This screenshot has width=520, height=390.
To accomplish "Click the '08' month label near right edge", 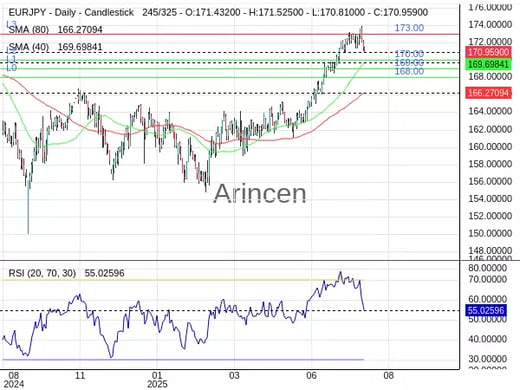I will (388, 376).
